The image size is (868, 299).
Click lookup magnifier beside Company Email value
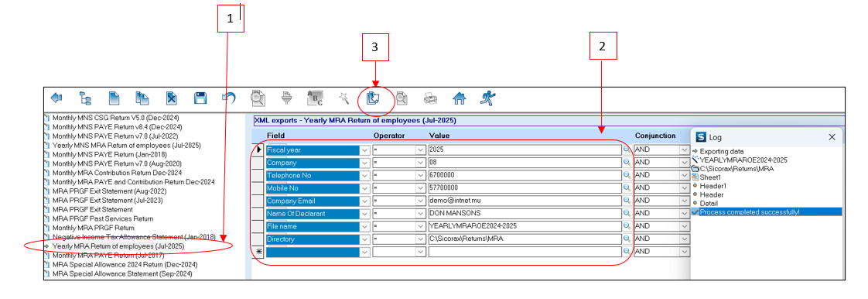click(x=627, y=201)
